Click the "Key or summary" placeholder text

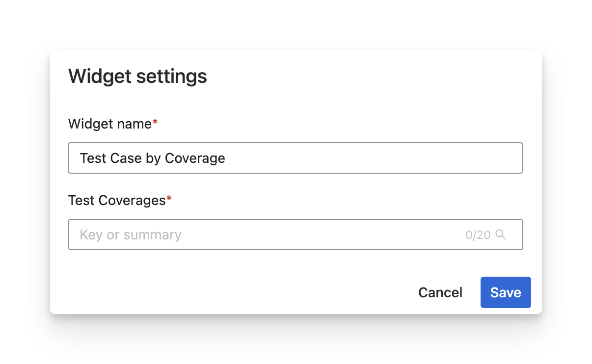(131, 235)
